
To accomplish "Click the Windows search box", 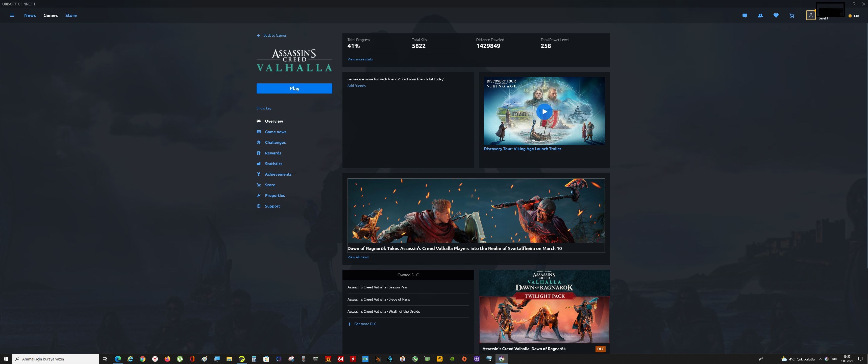I will 56,359.
